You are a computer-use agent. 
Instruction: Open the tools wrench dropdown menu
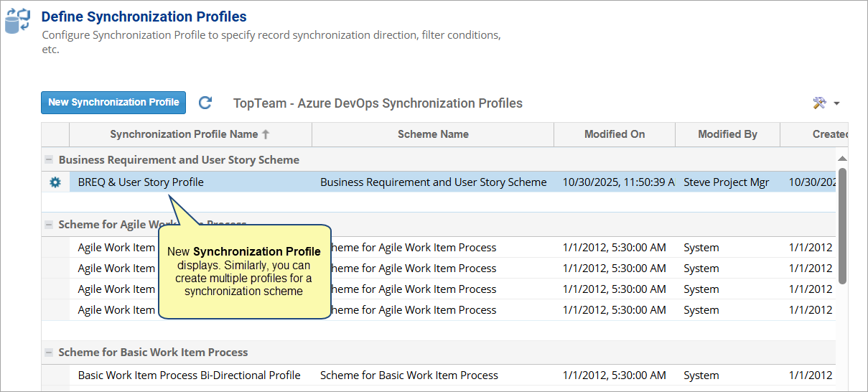click(826, 103)
